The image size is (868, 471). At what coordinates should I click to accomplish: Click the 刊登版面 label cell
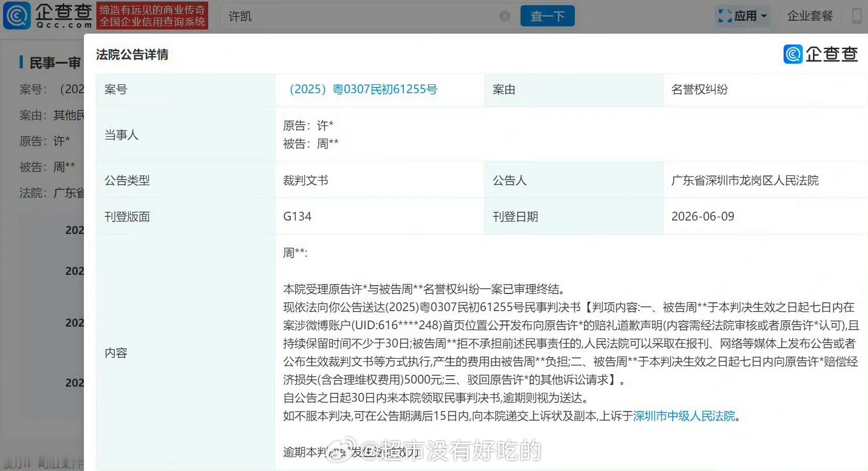185,216
